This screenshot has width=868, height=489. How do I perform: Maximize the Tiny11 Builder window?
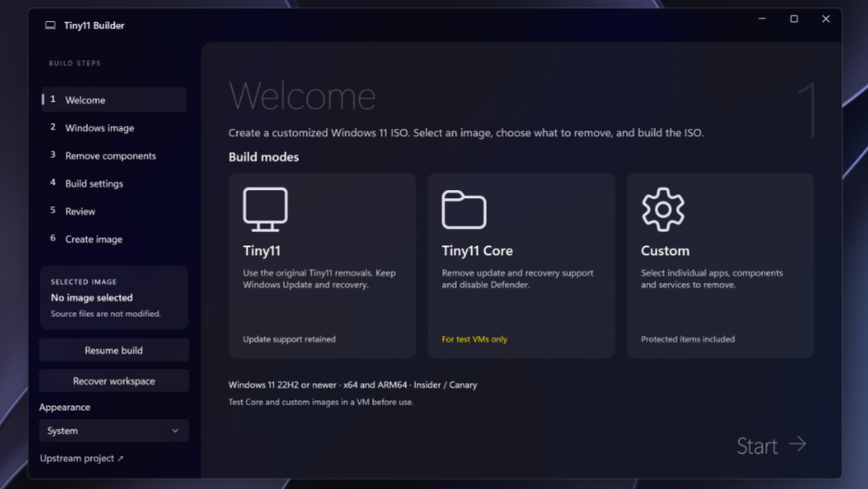pos(794,19)
